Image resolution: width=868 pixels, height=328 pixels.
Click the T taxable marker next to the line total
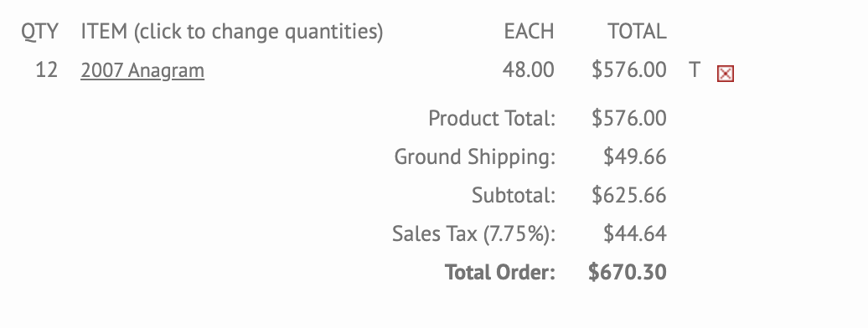pyautogui.click(x=695, y=70)
